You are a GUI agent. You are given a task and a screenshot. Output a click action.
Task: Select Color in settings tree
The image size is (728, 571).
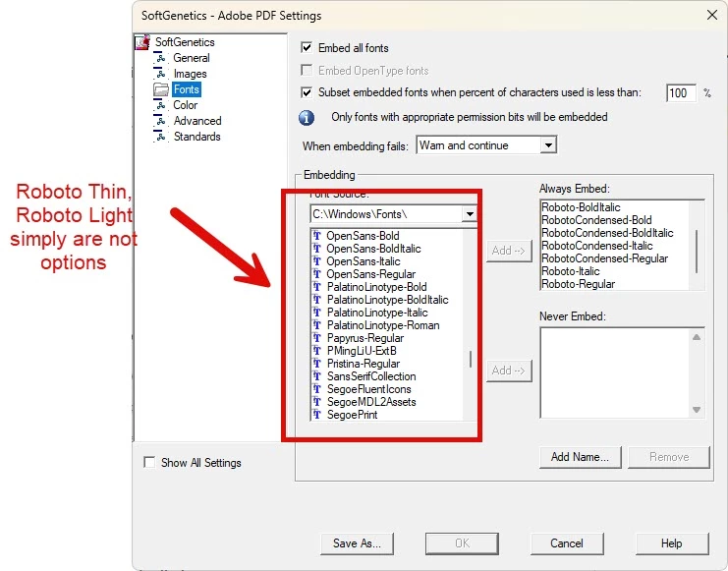click(186, 105)
